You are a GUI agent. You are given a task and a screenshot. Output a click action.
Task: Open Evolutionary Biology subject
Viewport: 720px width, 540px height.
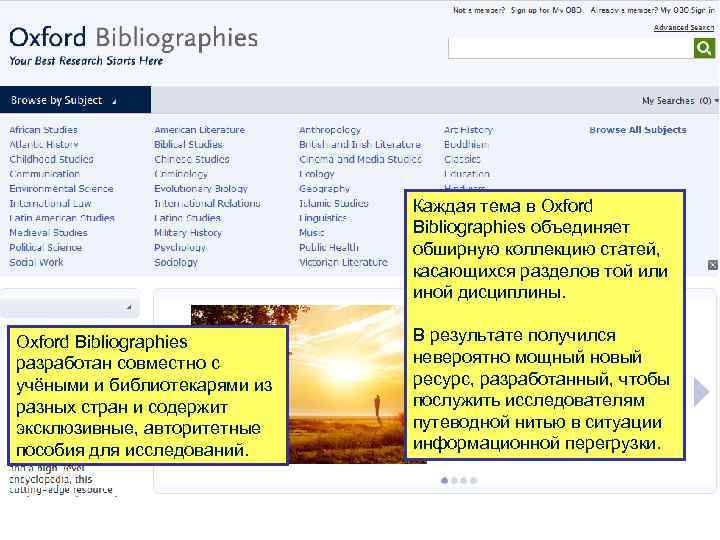tap(201, 189)
